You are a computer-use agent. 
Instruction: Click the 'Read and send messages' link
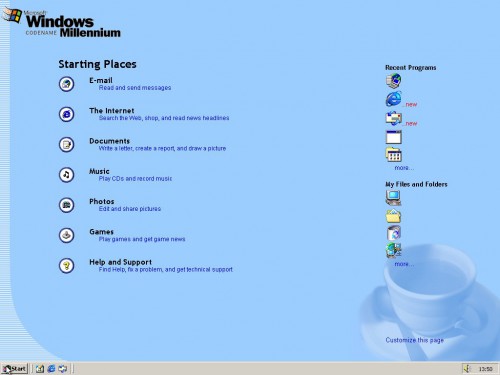tap(135, 88)
